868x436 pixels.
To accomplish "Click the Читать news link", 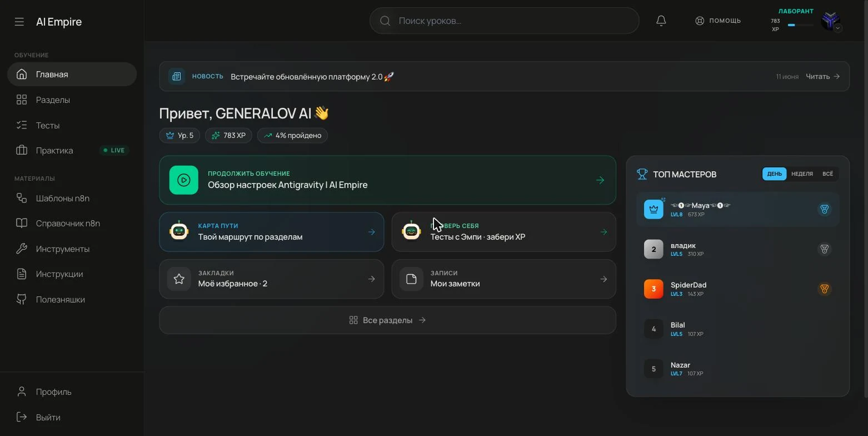I will tap(823, 76).
